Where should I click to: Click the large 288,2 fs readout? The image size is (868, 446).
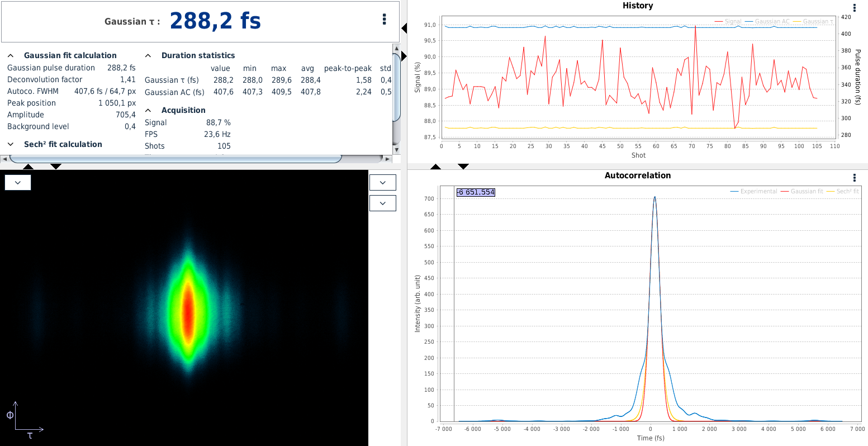coord(215,21)
